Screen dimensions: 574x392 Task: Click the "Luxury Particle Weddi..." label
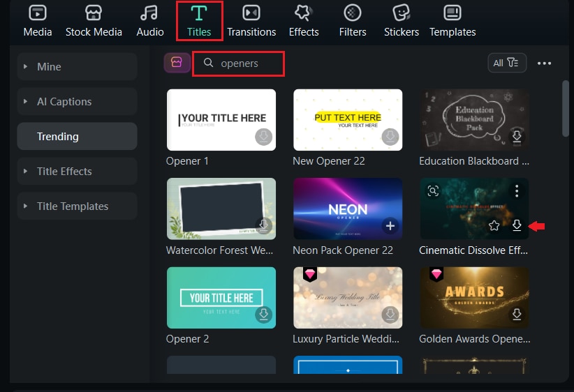[346, 339]
